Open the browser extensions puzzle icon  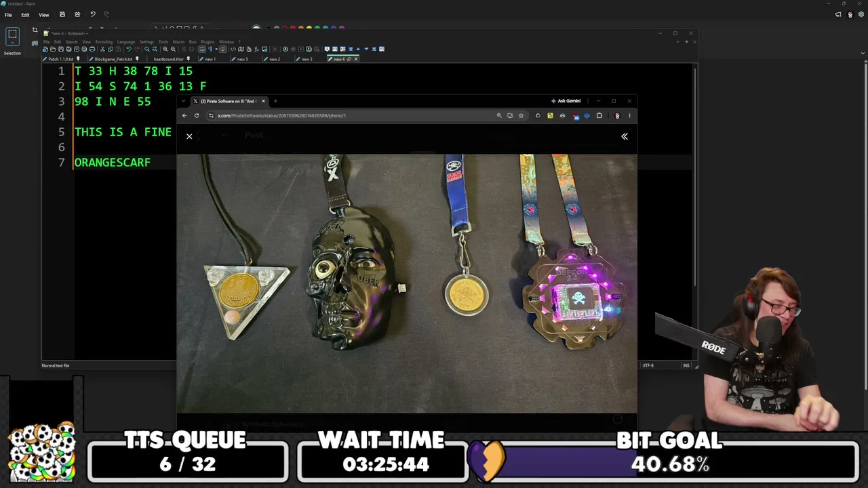(x=599, y=115)
